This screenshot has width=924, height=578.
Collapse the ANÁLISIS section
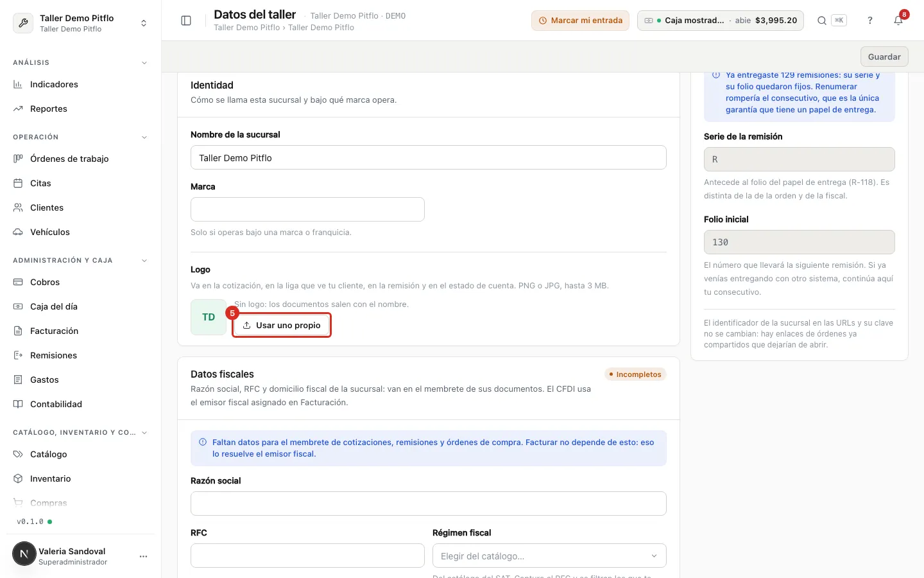click(x=144, y=63)
